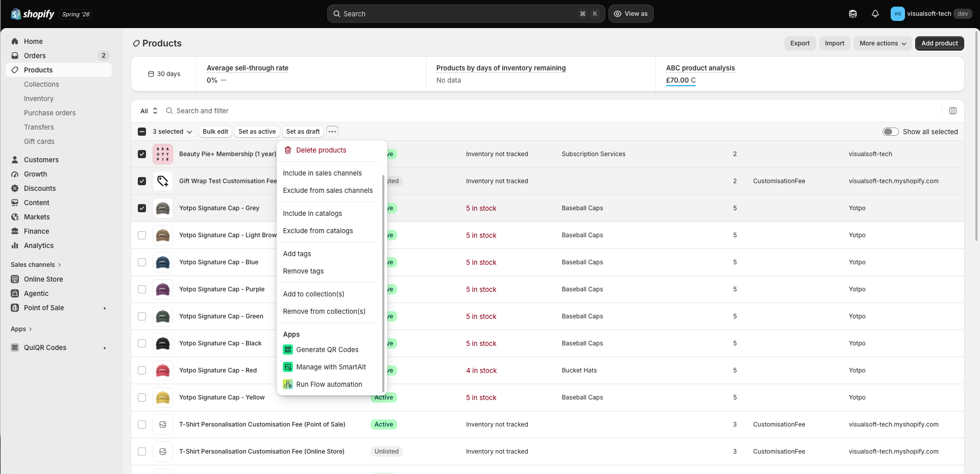Click the Yotpo Signature Cap - Red thumbnail
The width and height of the screenshot is (980, 474).
pyautogui.click(x=163, y=370)
